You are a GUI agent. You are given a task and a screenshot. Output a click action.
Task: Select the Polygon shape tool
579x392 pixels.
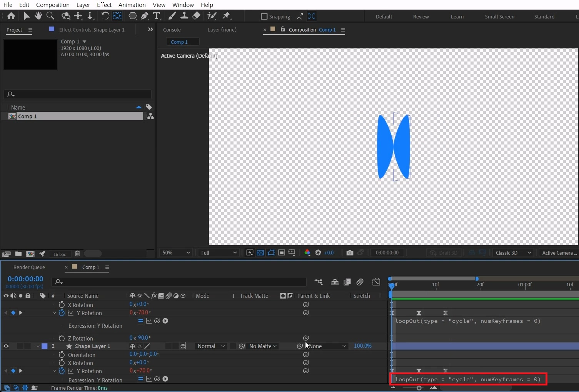point(132,16)
